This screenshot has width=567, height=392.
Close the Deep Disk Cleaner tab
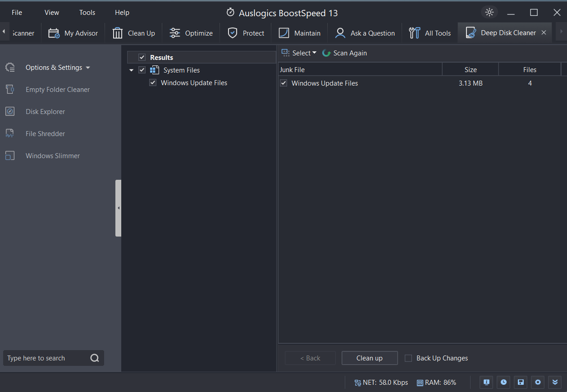click(x=544, y=32)
